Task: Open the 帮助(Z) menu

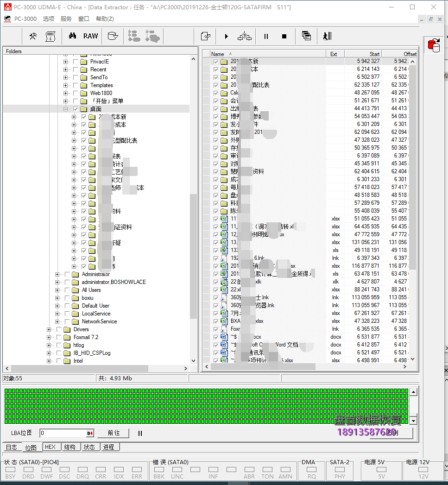Action: 105,19
